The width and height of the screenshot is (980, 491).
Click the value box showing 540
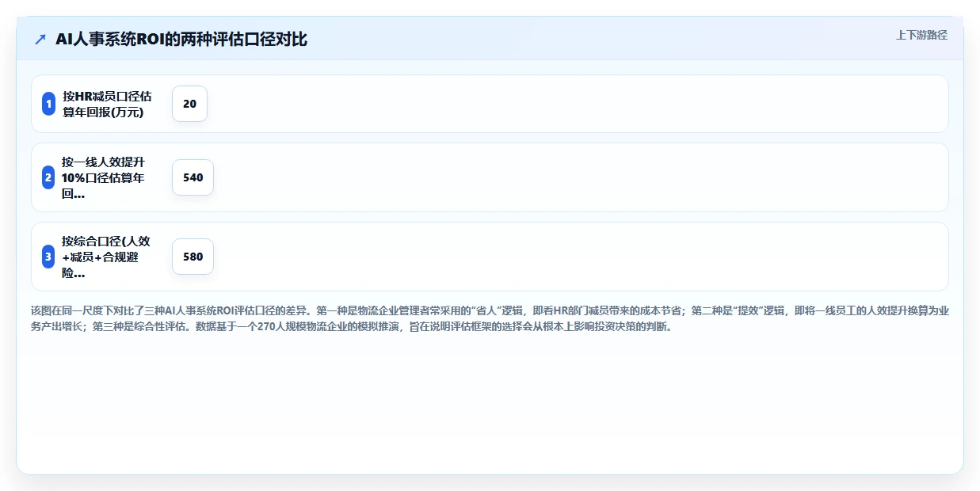tap(193, 177)
